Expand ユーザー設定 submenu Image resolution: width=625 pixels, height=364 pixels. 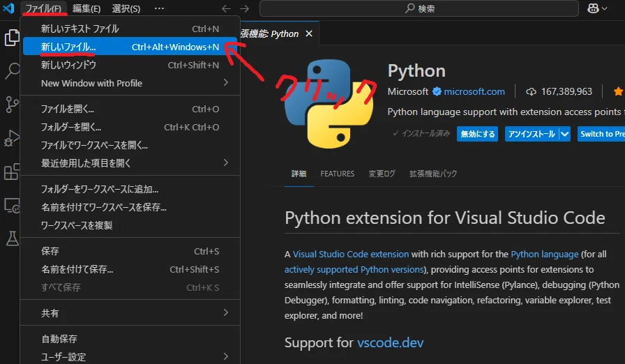click(x=130, y=357)
